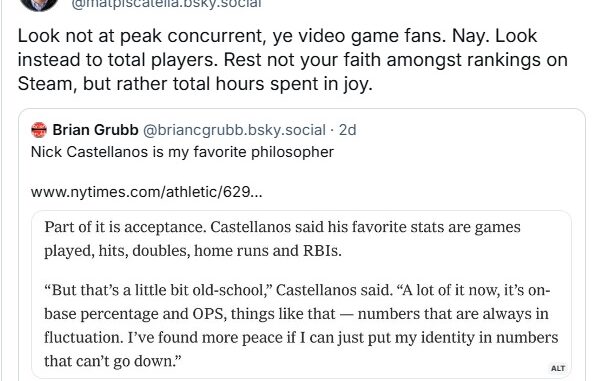Open the 2d timestamp of quoted post
This screenshot has width=599, height=381.
[x=347, y=130]
